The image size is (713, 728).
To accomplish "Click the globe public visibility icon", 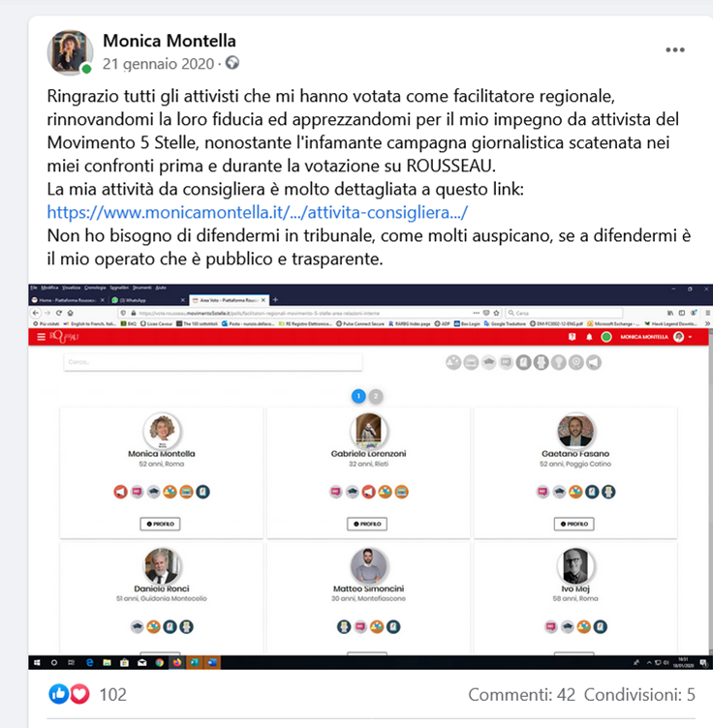I will 232,63.
